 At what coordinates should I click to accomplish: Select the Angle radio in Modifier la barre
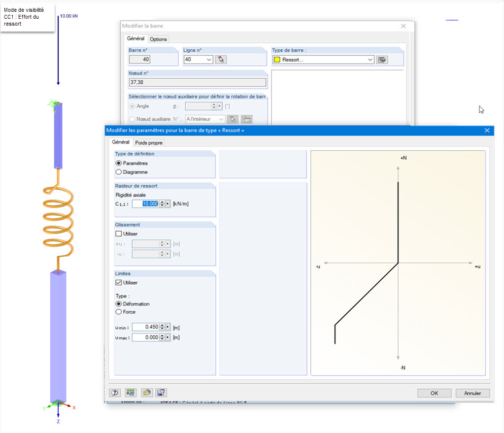[x=132, y=106]
